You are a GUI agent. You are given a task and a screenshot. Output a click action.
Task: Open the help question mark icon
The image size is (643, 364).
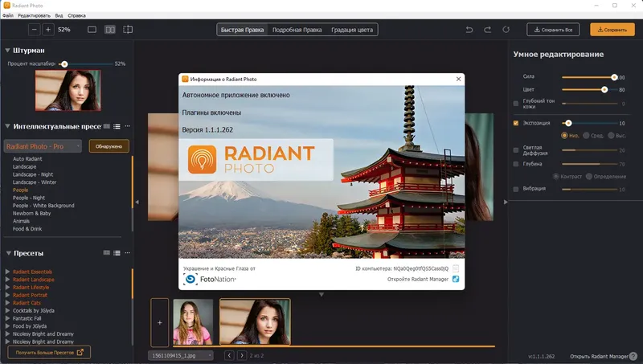pyautogui.click(x=633, y=356)
